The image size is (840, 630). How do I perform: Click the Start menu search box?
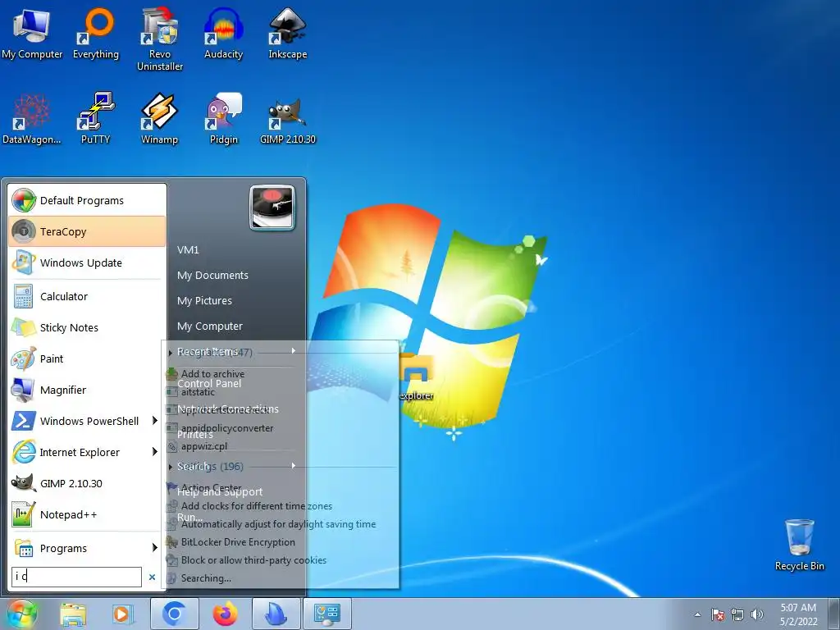coord(76,577)
